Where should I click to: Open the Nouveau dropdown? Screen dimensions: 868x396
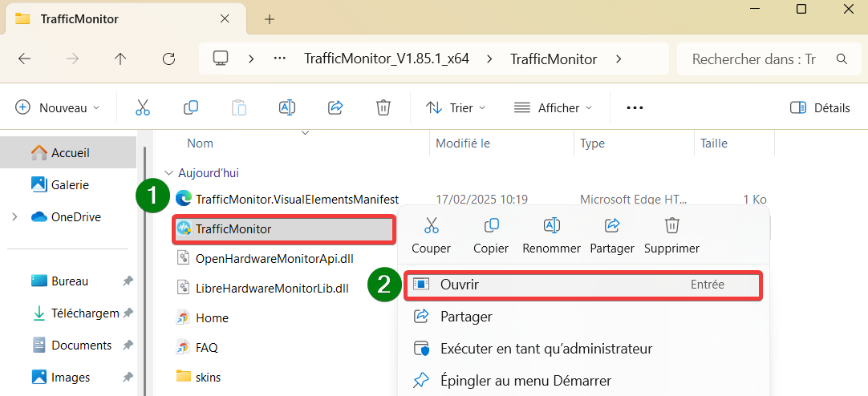tap(58, 108)
